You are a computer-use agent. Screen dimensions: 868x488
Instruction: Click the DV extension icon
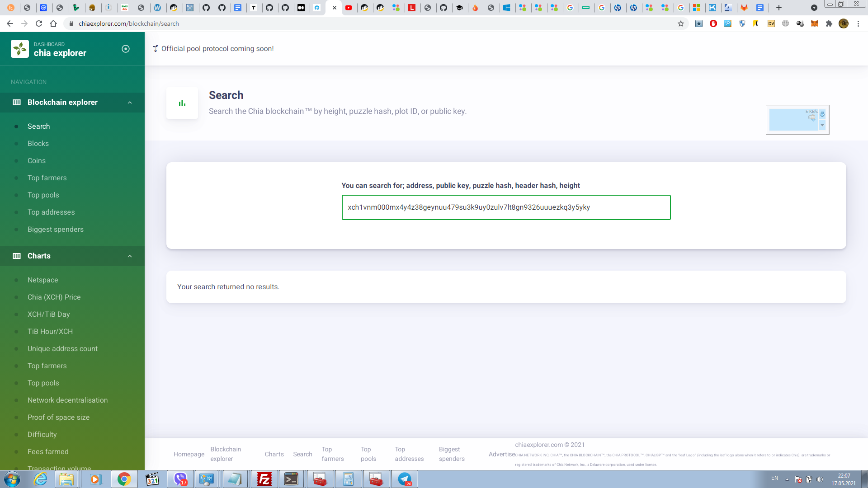(771, 23)
